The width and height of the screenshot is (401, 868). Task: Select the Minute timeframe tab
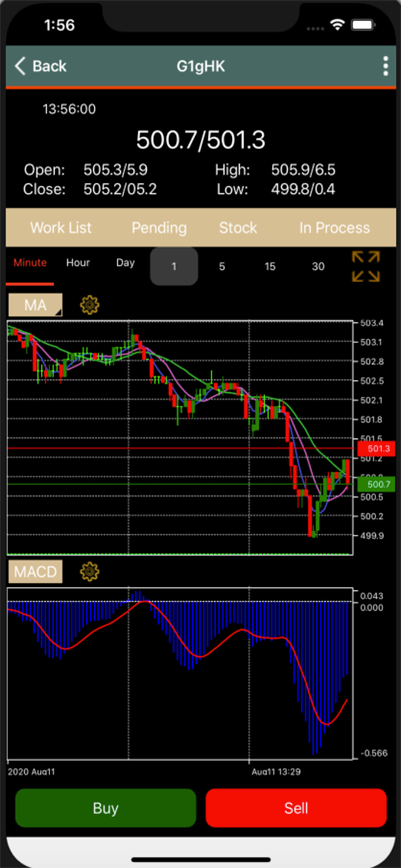tap(30, 263)
